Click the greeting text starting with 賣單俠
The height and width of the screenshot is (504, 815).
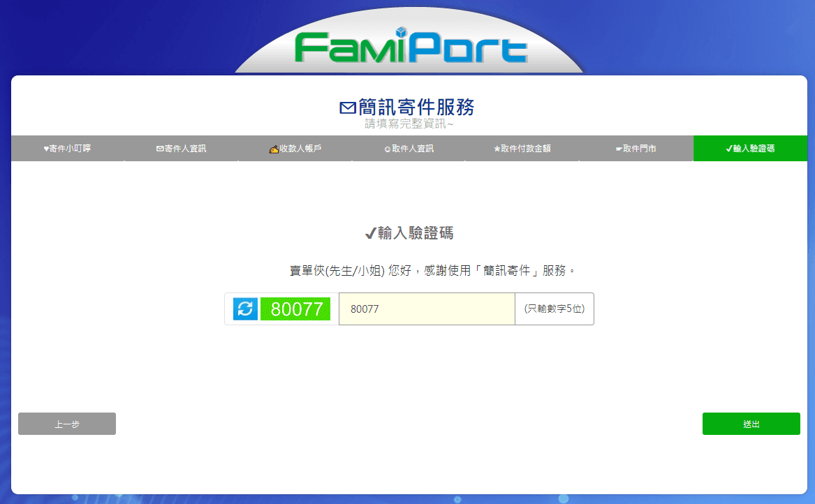pyautogui.click(x=432, y=271)
